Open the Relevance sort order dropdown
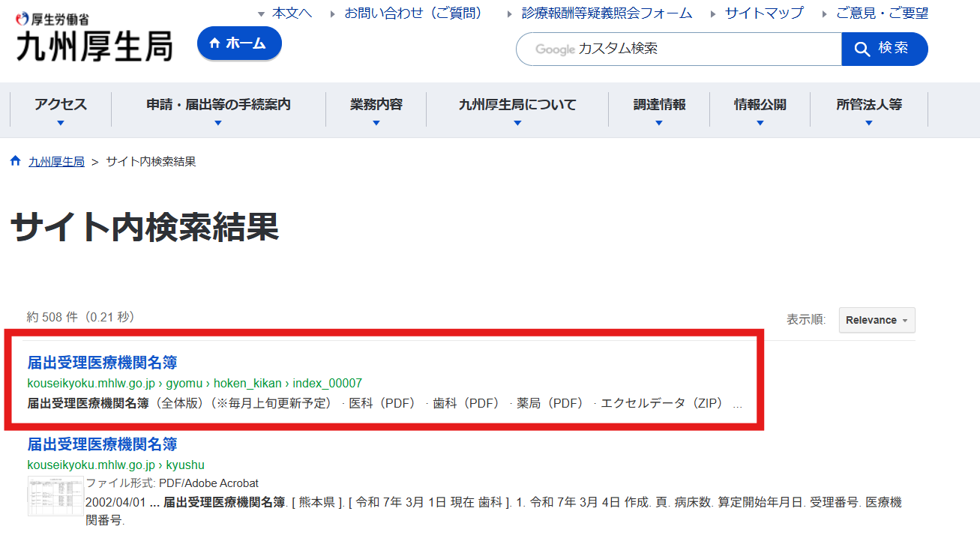 pos(877,320)
